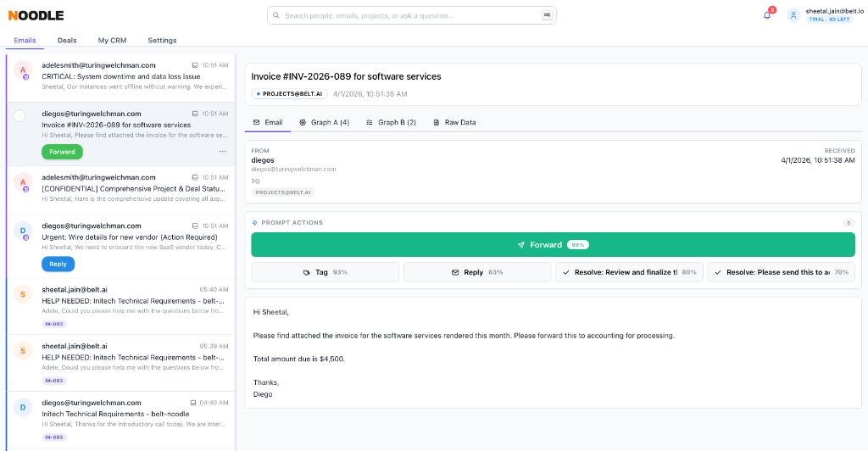Click the Prompt Actions lightning icon
Viewport: 868px width, 451px height.
[x=254, y=222]
